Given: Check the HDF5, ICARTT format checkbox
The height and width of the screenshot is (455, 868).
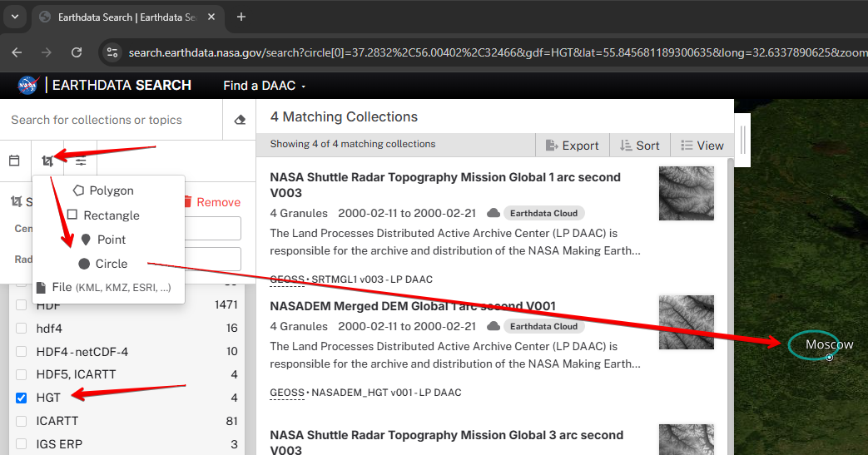Looking at the screenshot, I should click(21, 375).
